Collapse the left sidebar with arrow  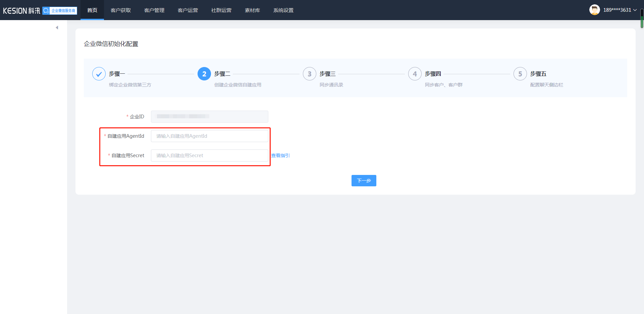click(x=57, y=27)
